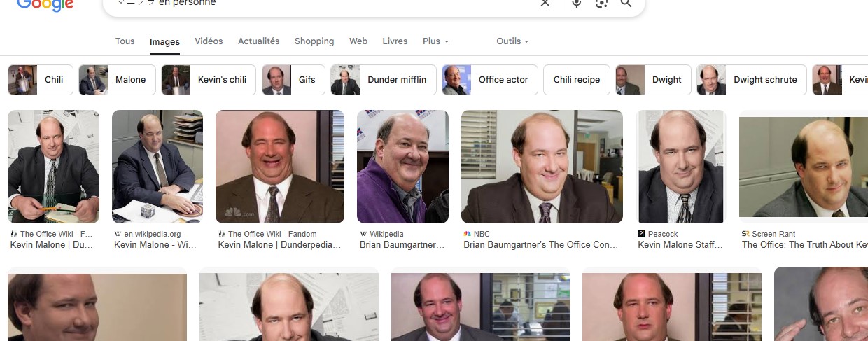
Task: Open the Peacock Kevin Malone thumbnail
Action: coord(681,167)
